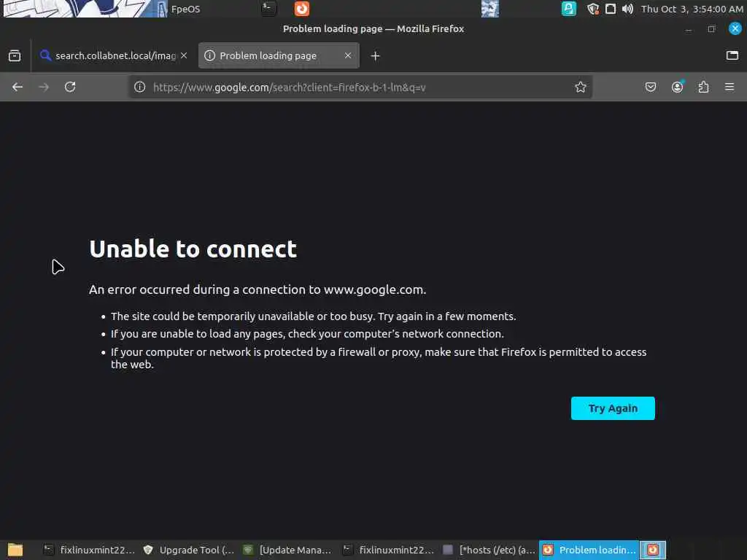
Task: Open the Firefox account menu
Action: click(x=677, y=87)
